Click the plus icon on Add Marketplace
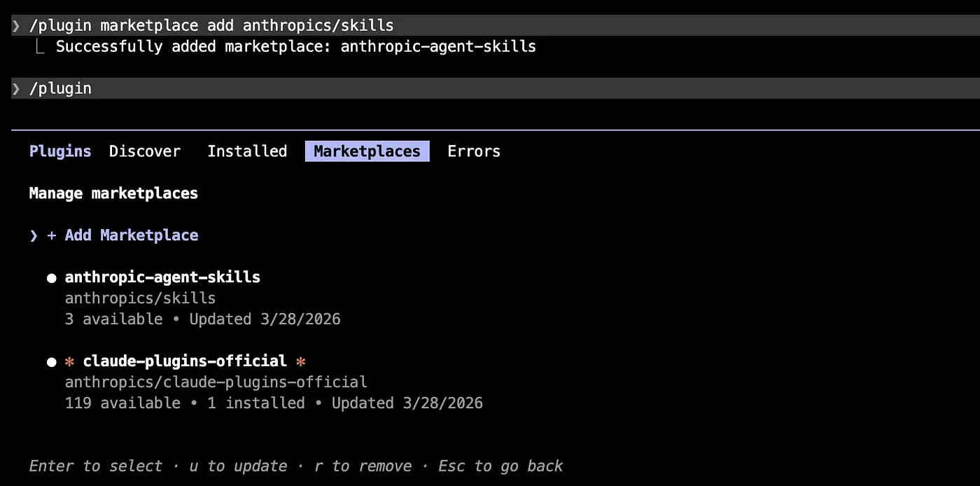 [51, 235]
